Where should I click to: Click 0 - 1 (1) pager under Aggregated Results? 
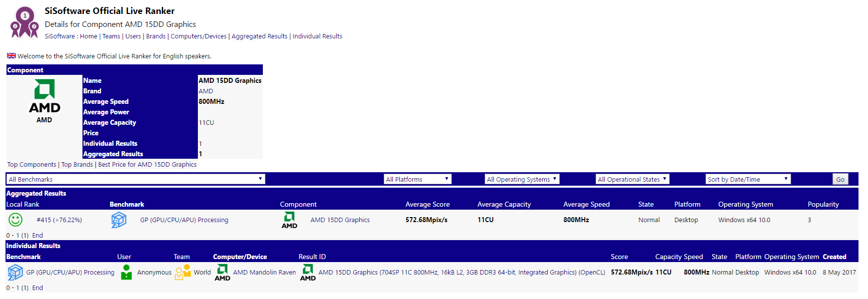(17, 235)
